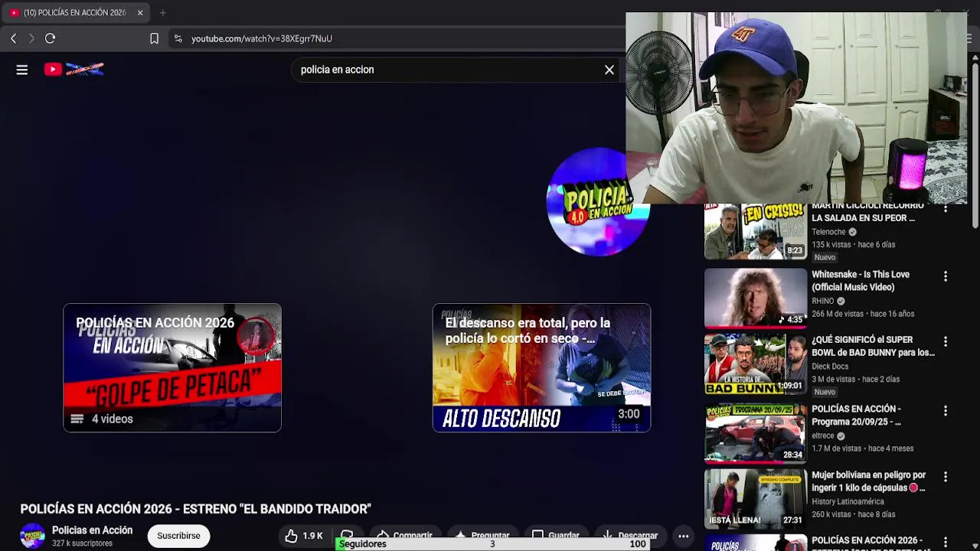Click '¿QUÉ SIGNIFICÓ el SUPER BOWL' title
980x551 pixels.
click(873, 346)
